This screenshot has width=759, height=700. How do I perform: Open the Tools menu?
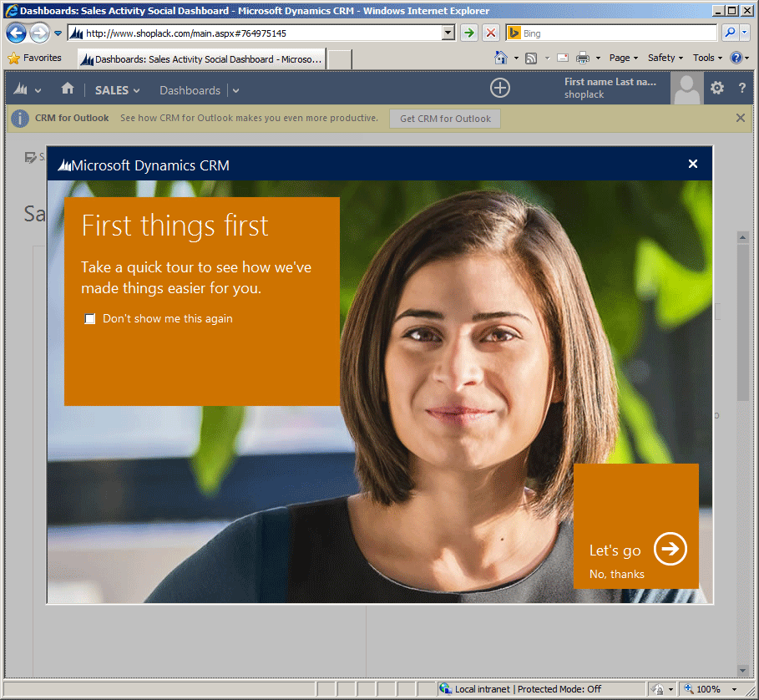pyautogui.click(x=707, y=58)
